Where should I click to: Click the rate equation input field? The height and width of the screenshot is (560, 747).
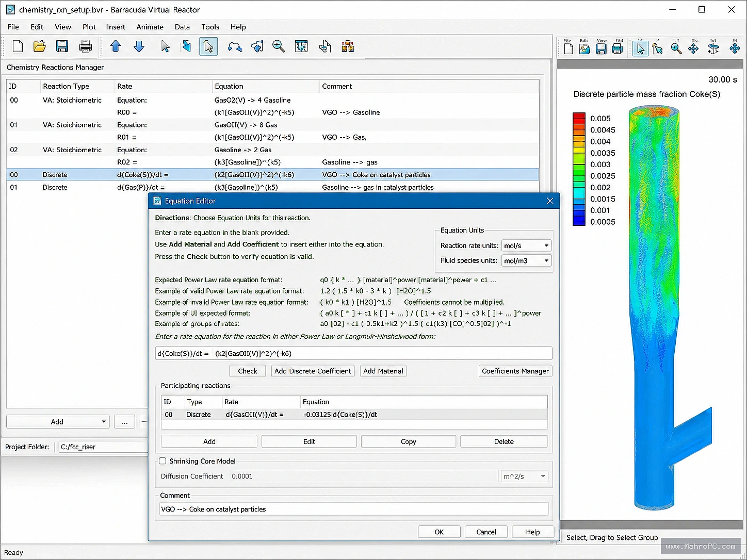click(353, 353)
